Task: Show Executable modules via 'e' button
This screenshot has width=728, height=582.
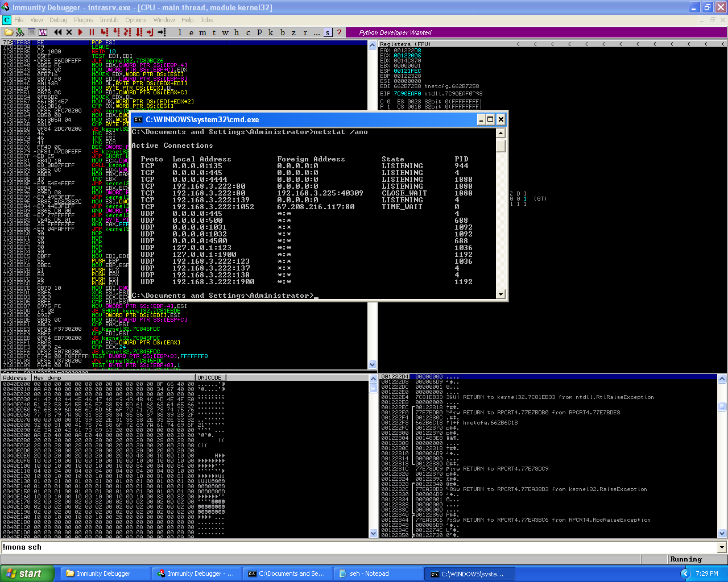Action: pos(191,32)
